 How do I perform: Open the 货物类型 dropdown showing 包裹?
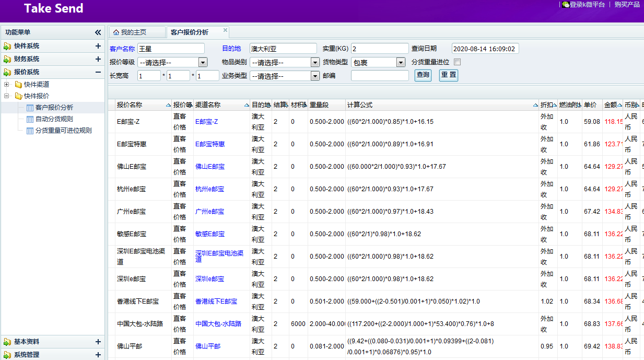click(401, 63)
